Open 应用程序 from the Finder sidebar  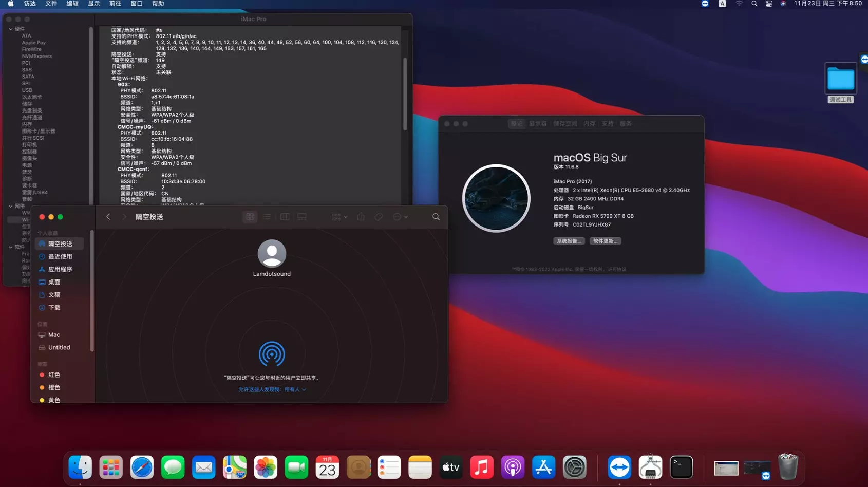click(x=60, y=269)
